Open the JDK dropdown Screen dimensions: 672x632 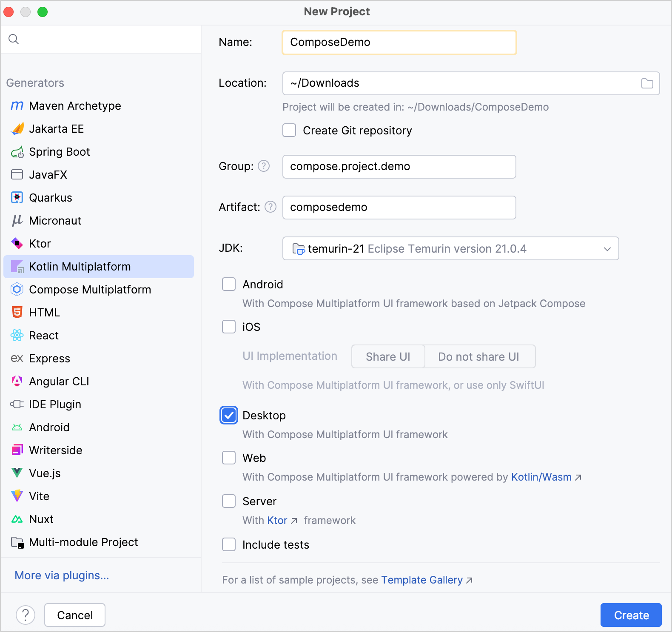tap(450, 248)
